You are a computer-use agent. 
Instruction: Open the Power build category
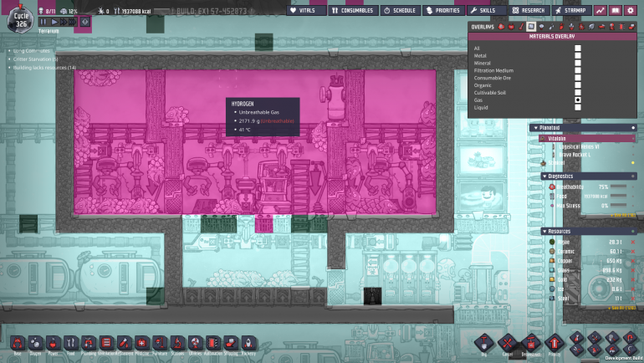53,342
